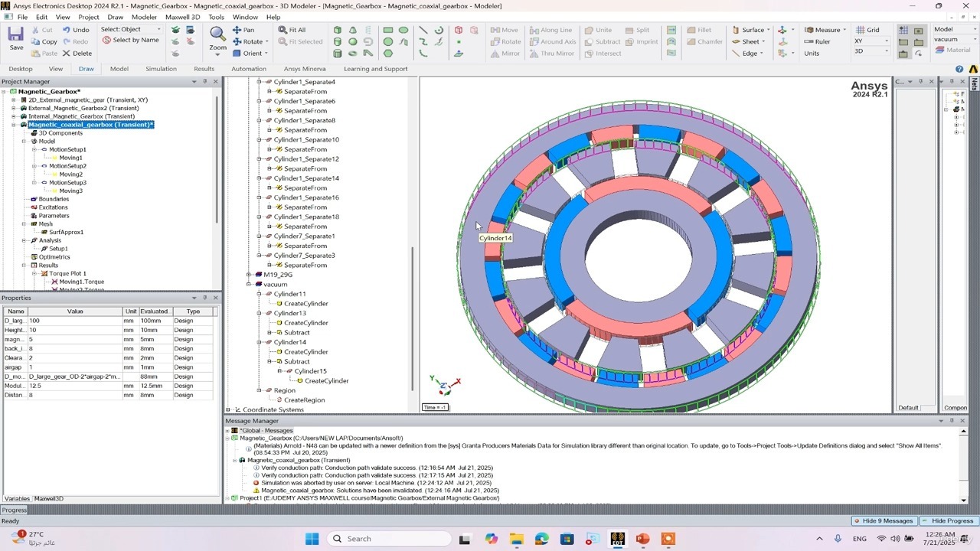
Task: Open the Modeler menu
Action: pos(144,17)
